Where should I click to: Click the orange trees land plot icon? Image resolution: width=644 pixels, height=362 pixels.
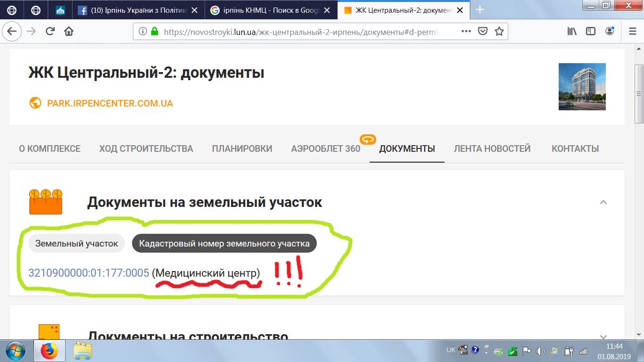(46, 202)
